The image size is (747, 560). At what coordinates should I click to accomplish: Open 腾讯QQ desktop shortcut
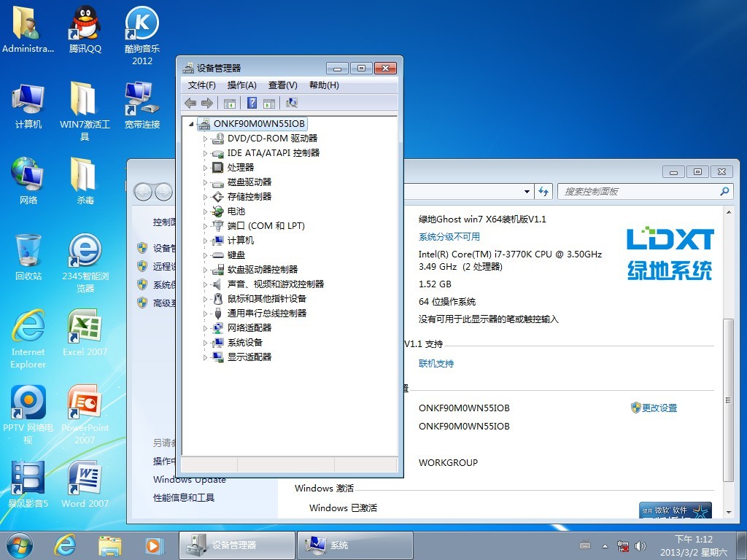click(x=85, y=29)
